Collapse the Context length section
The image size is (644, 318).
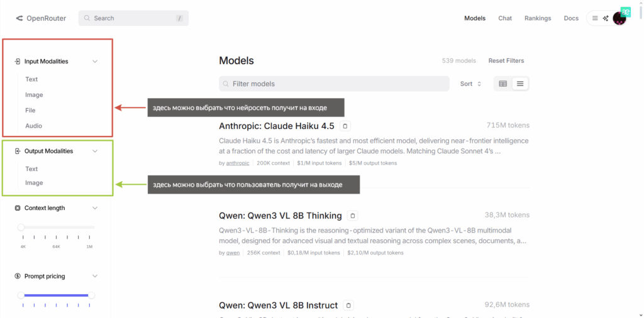click(95, 208)
